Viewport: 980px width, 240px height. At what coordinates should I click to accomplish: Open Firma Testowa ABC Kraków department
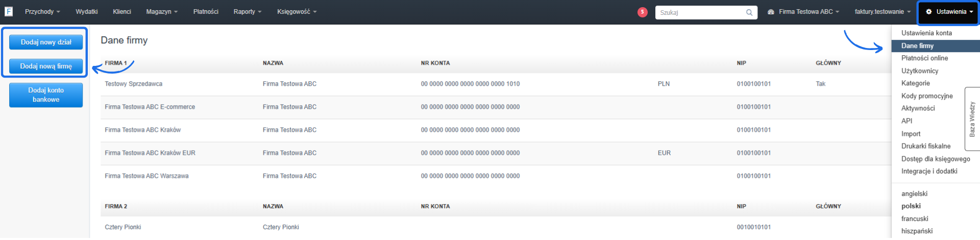coord(142,130)
